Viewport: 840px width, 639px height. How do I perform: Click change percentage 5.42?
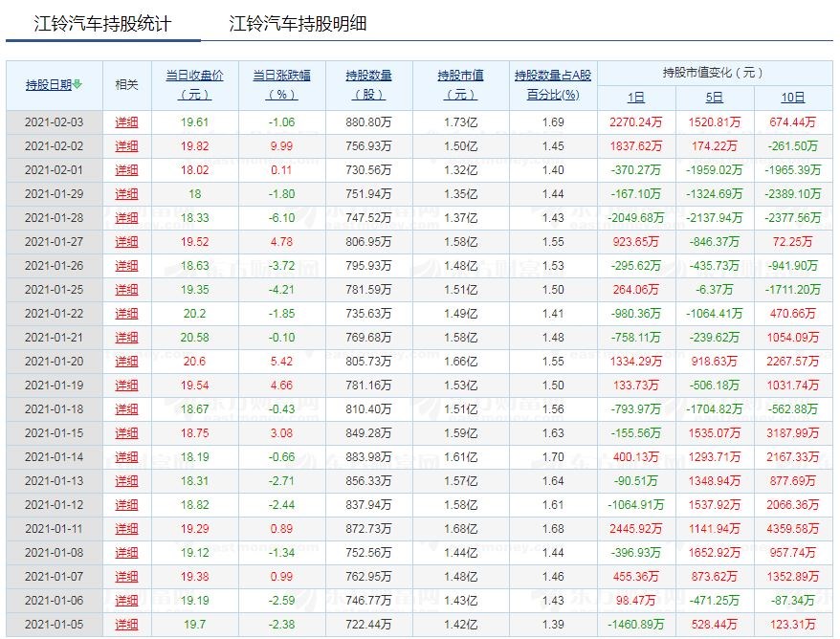282,362
